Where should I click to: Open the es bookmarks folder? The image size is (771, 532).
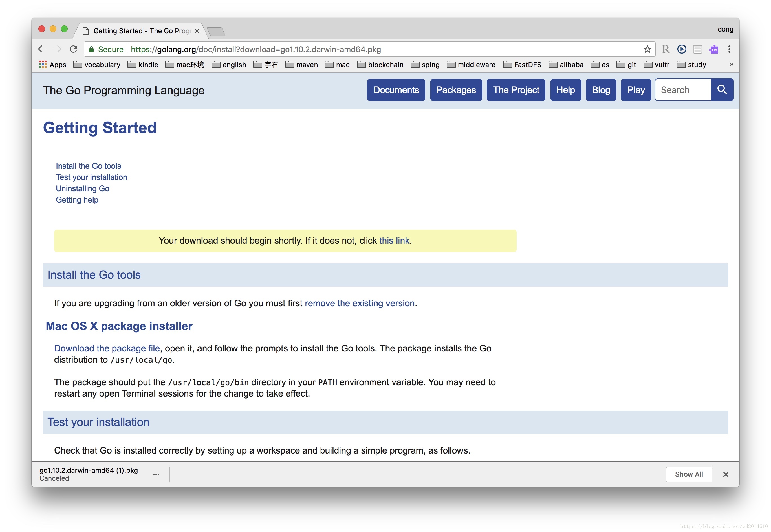point(600,65)
